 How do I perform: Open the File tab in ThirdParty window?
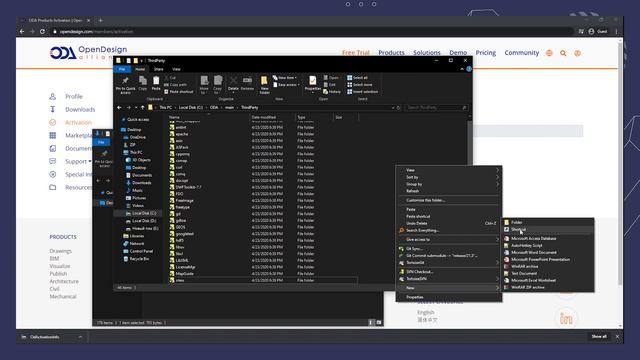pos(122,69)
